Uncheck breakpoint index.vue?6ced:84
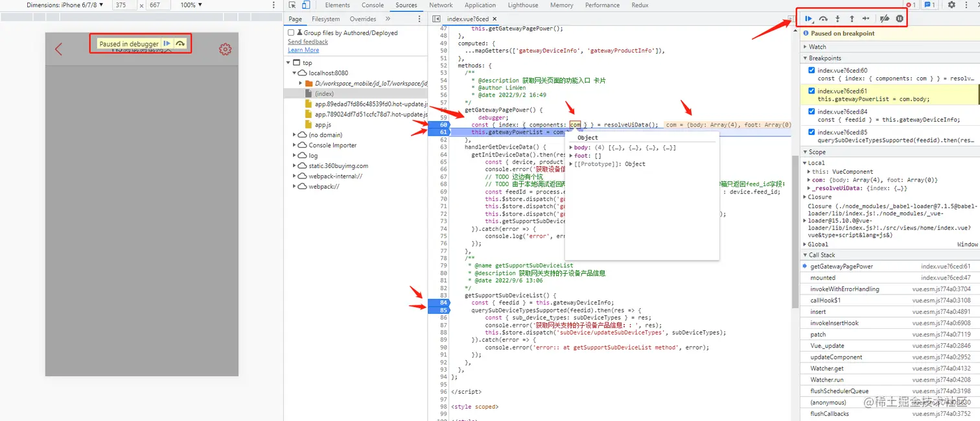This screenshot has width=980, height=421. pyautogui.click(x=811, y=112)
